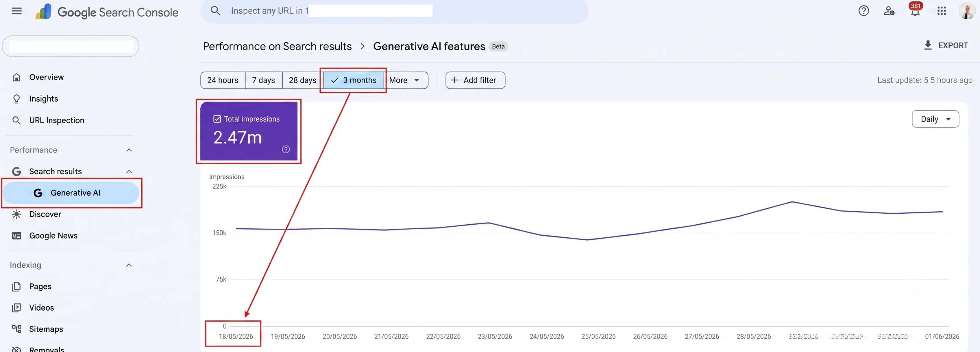Collapse the Performance section chevron
Screen dimensions: 980x352
[129, 150]
